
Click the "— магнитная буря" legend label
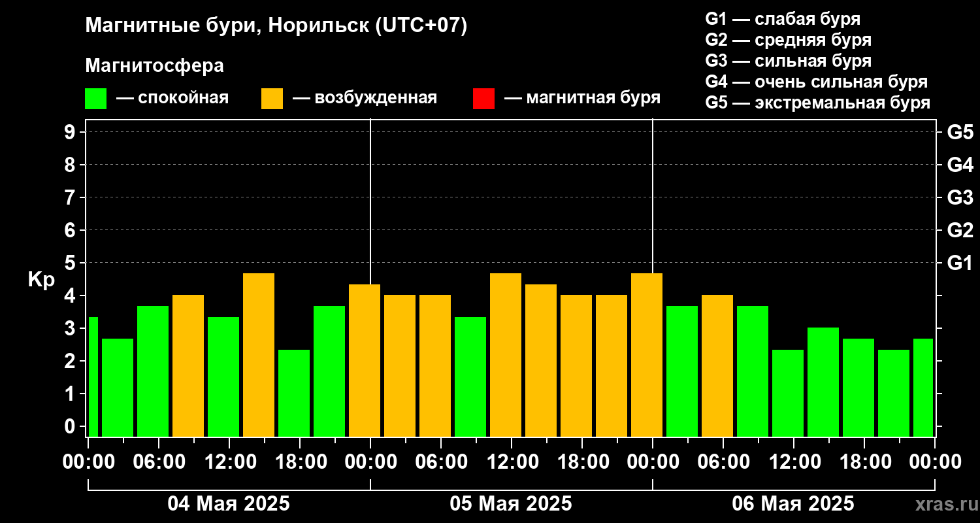click(x=583, y=98)
